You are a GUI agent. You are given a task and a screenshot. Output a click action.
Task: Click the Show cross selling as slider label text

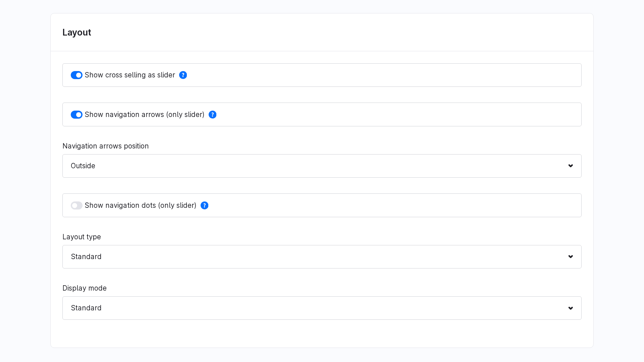(130, 75)
